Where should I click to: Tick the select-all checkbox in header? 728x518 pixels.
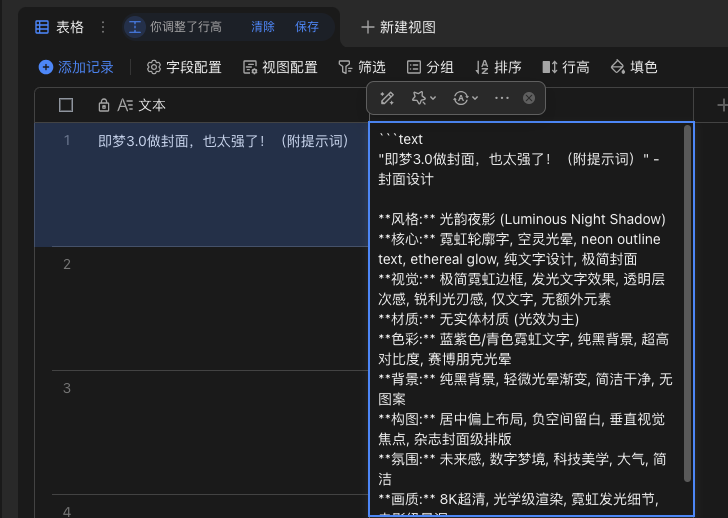(66, 105)
